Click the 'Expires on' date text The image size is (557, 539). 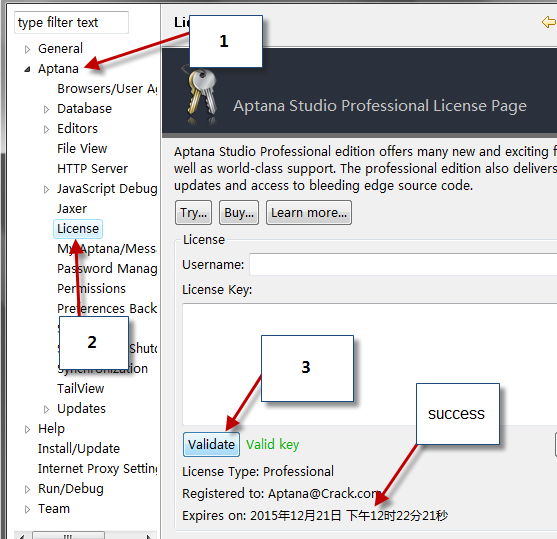pyautogui.click(x=315, y=515)
